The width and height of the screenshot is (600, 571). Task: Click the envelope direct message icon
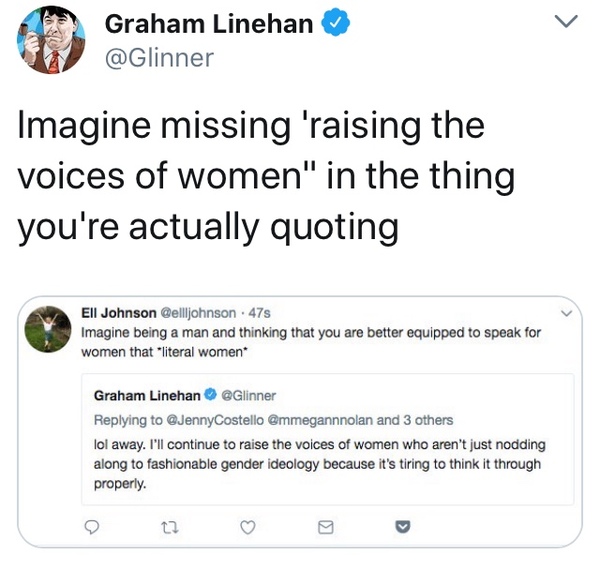pyautogui.click(x=324, y=525)
